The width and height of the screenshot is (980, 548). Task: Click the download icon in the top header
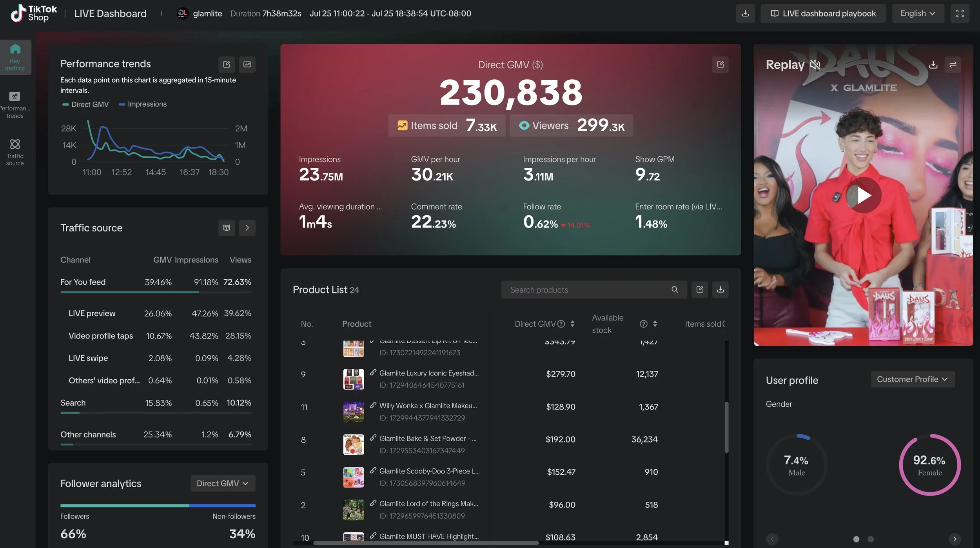click(745, 13)
